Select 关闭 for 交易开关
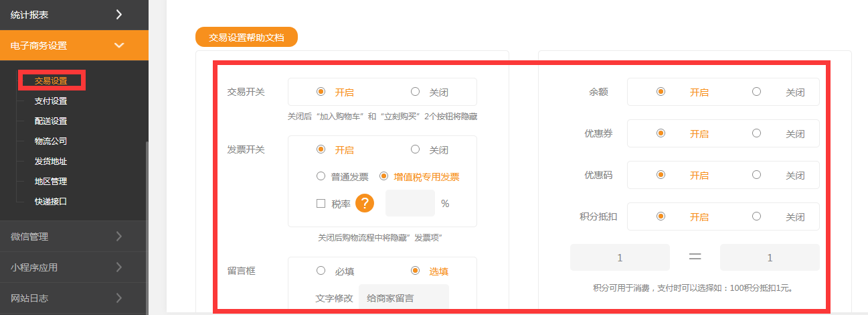Viewport: 868px width, 315px height. coord(416,92)
